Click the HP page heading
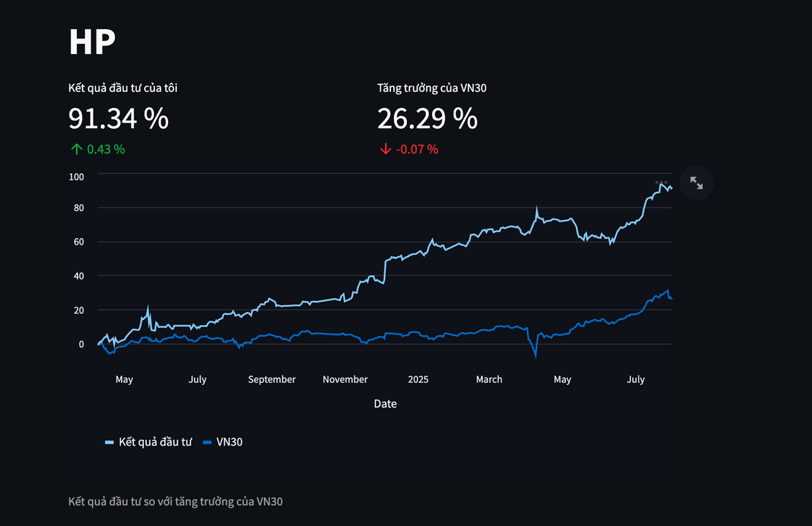812x526 pixels. tap(92, 42)
